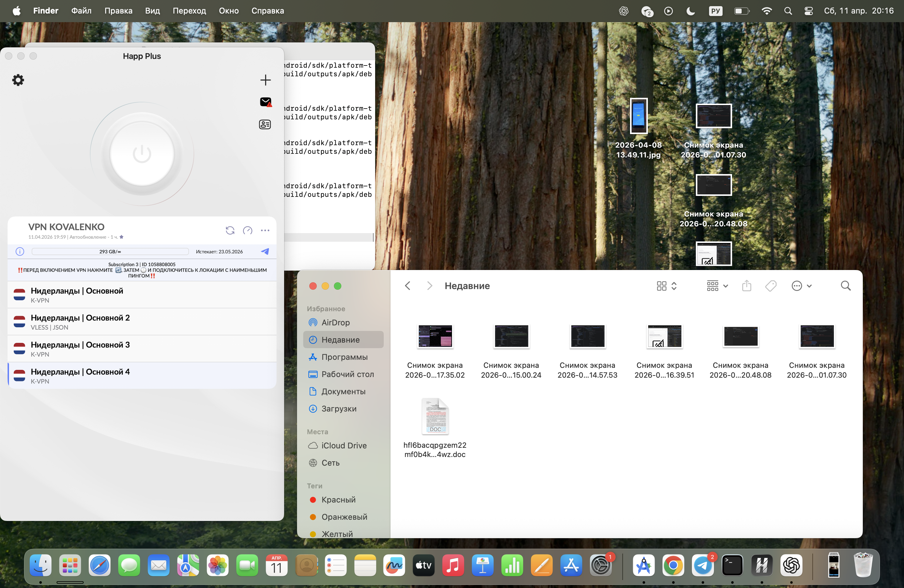Click the subscription info circle icon
Screen dimensions: 904x588
pyautogui.click(x=20, y=252)
